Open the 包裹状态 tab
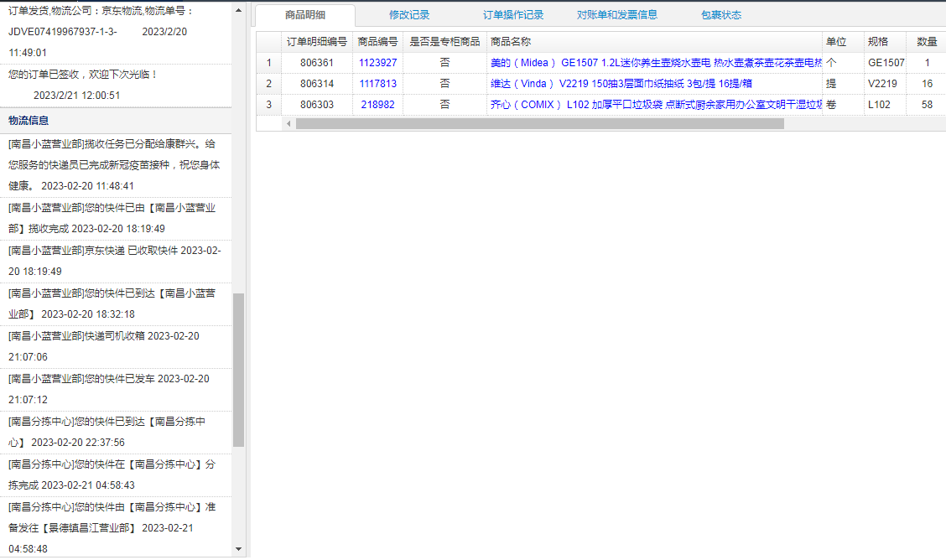This screenshot has width=946, height=560. [721, 15]
